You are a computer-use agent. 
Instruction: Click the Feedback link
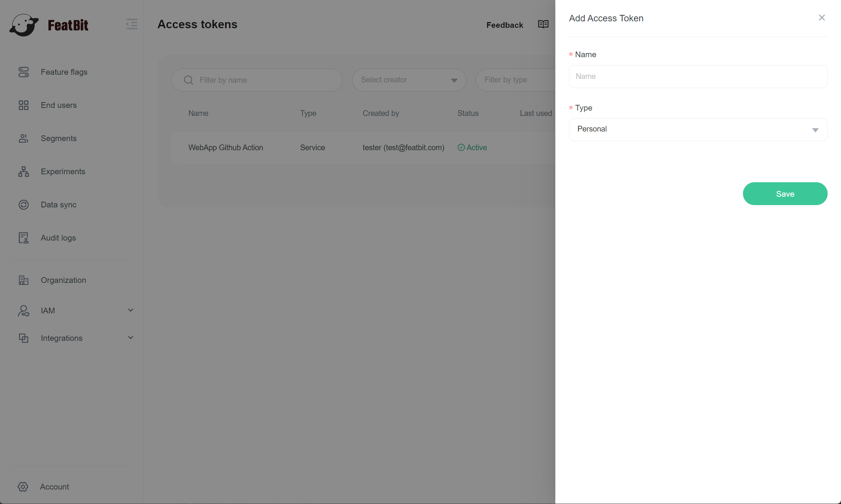(x=505, y=25)
